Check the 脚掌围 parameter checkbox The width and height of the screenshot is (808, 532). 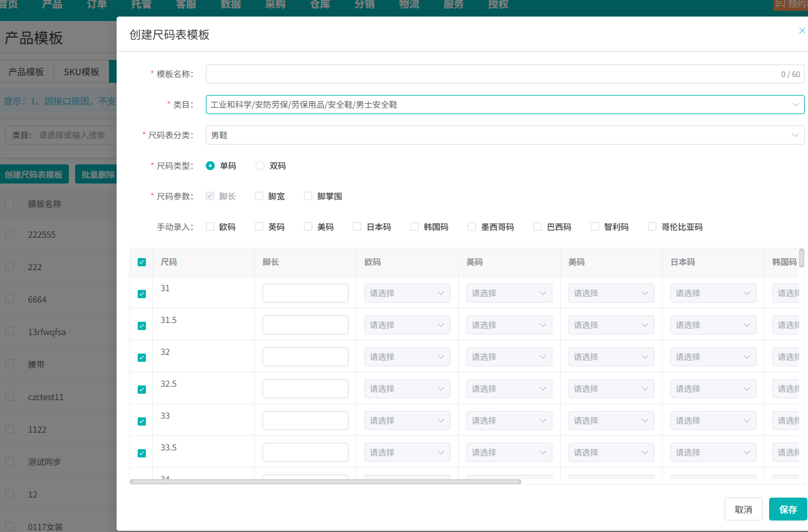point(308,196)
